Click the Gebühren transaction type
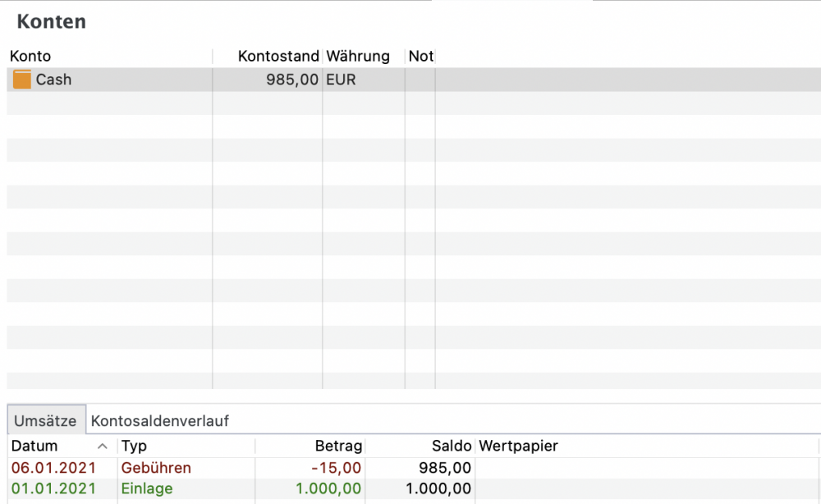821x504 pixels. pos(156,468)
